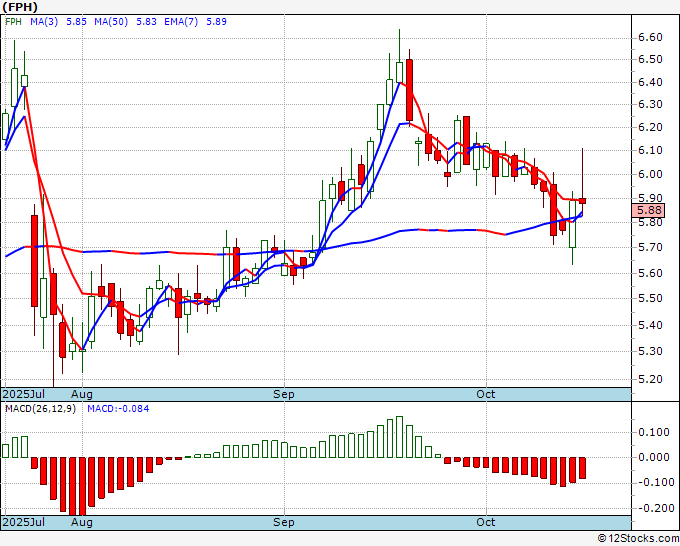Select the MACD:-0.084 value label

[116, 408]
